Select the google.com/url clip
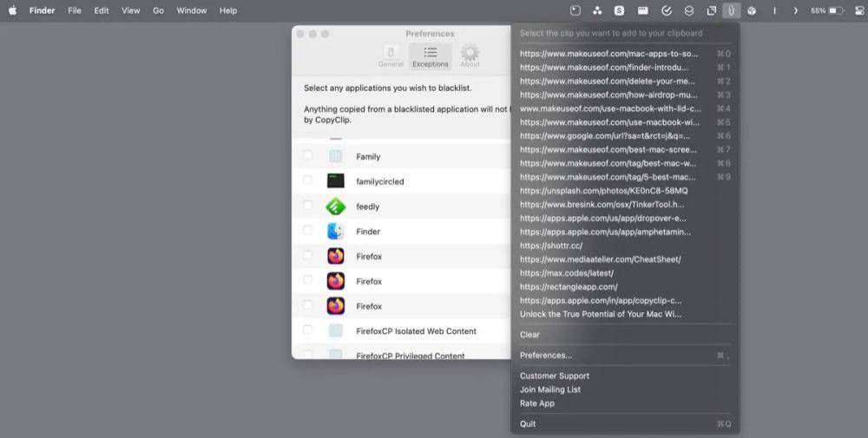Viewport: 868px width, 438px height. coord(625,136)
